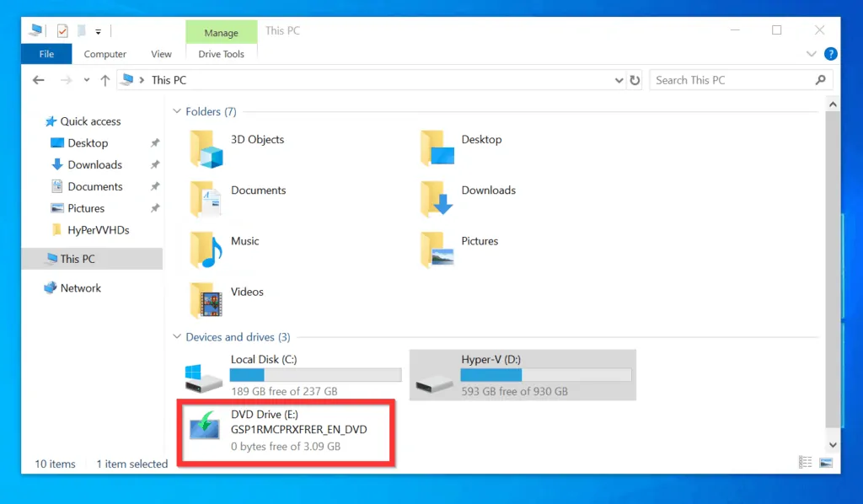Image resolution: width=863 pixels, height=504 pixels.
Task: Open HyPerVVHDs in Quick access
Action: click(98, 230)
